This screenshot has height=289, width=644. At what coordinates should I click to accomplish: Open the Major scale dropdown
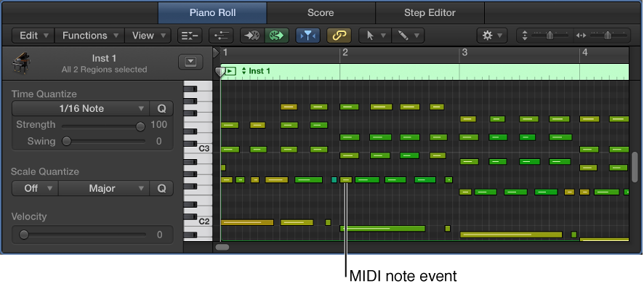pyautogui.click(x=104, y=188)
